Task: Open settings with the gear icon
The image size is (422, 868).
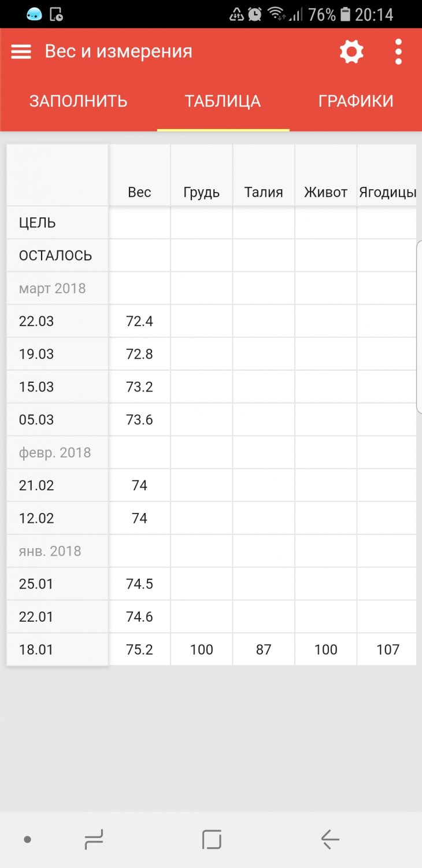Action: [x=351, y=52]
